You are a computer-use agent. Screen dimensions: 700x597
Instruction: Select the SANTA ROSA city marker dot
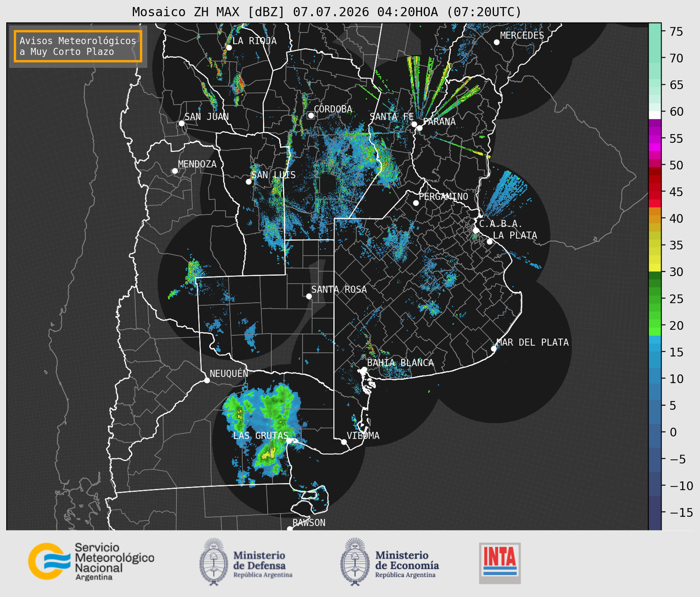click(x=309, y=296)
